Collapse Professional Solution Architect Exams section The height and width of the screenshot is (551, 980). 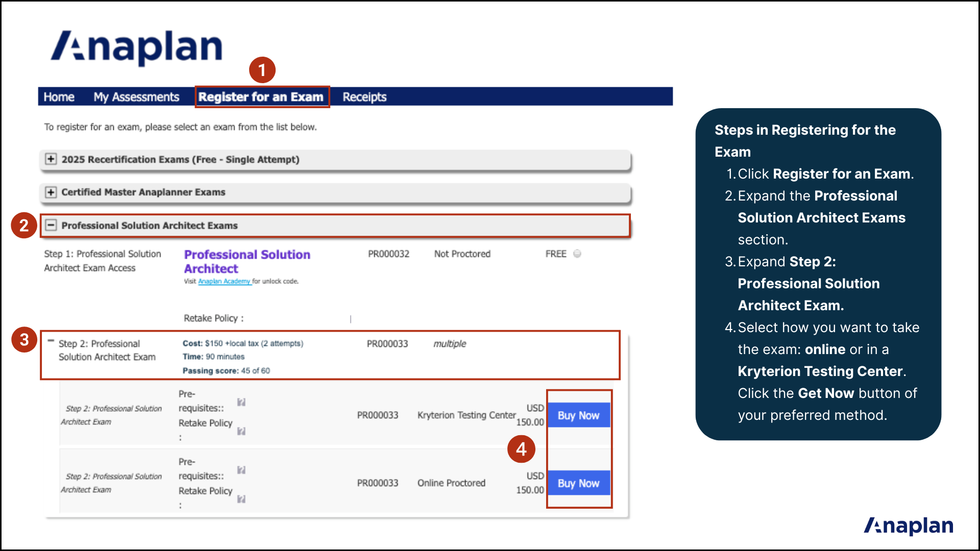51,225
